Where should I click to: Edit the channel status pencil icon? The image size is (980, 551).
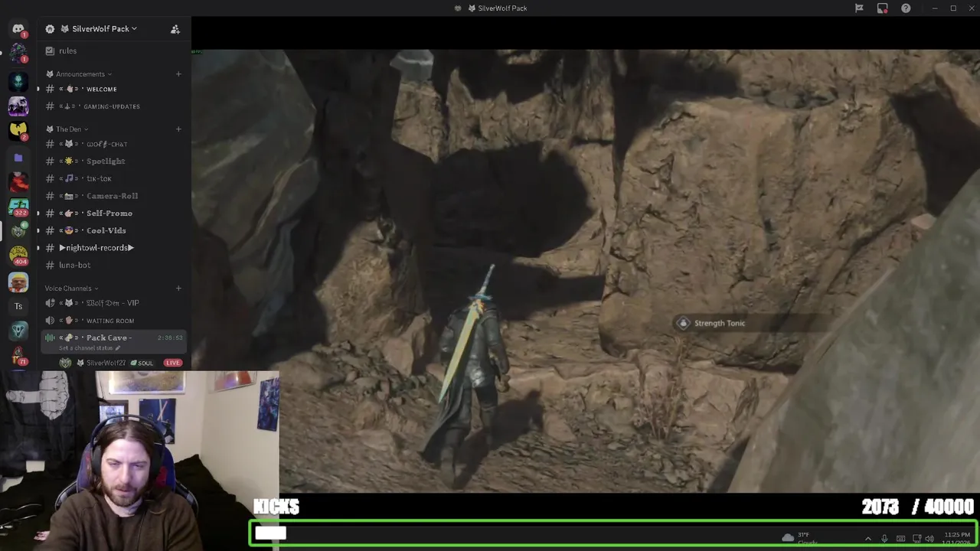click(118, 348)
